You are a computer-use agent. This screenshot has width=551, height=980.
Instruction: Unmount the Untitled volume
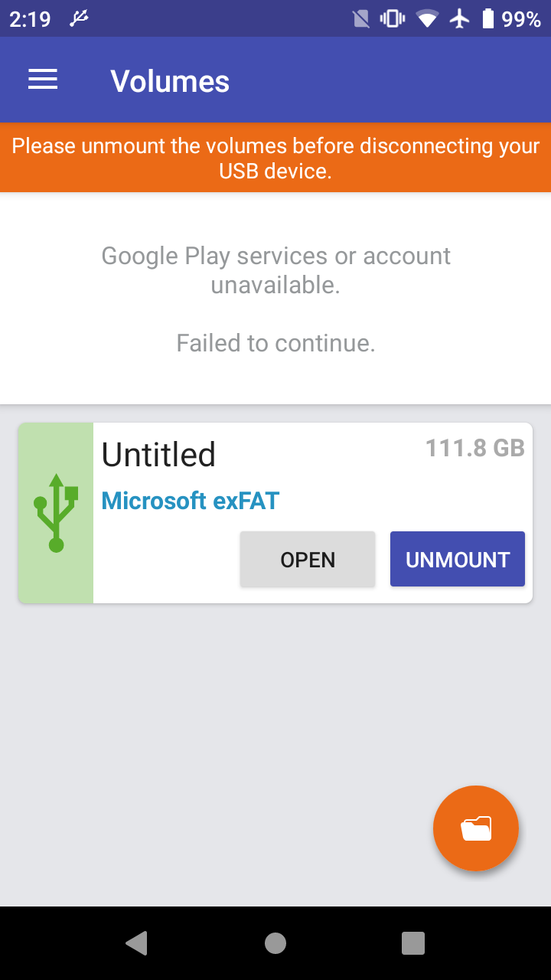(458, 559)
